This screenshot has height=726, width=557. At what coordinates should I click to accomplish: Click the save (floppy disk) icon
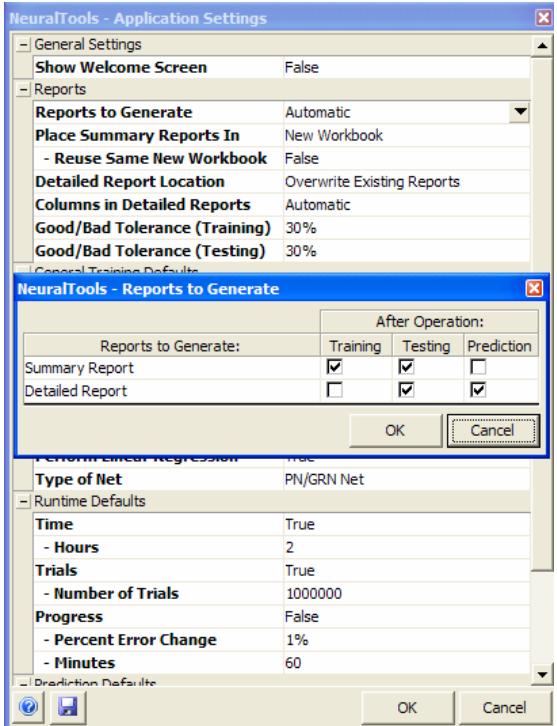click(x=68, y=707)
